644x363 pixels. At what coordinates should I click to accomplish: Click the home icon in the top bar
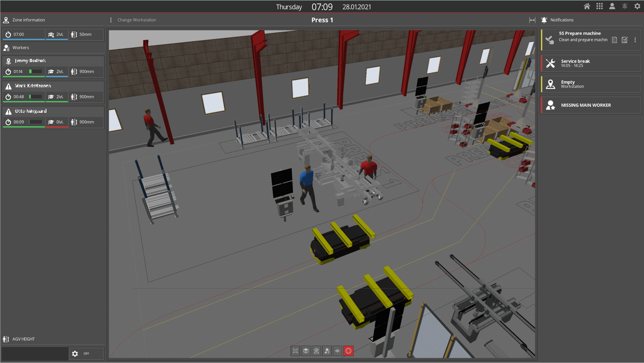587,6
